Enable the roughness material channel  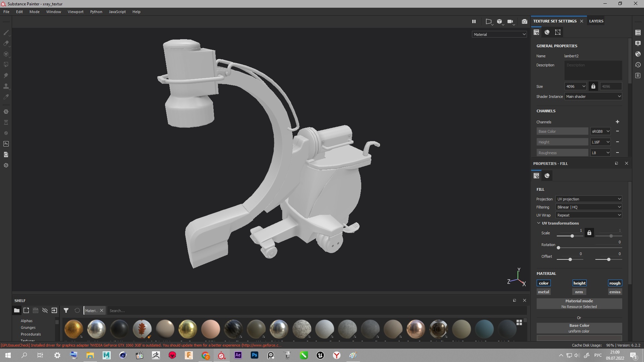point(615,283)
